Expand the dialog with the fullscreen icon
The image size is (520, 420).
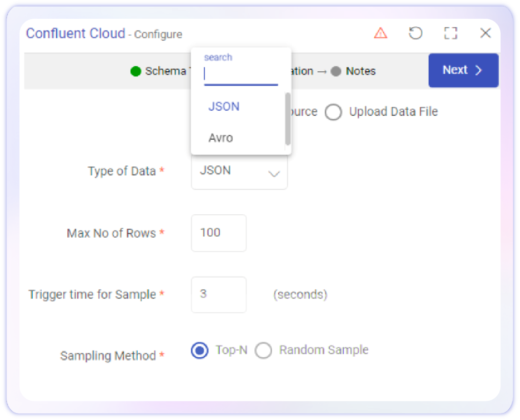point(450,33)
